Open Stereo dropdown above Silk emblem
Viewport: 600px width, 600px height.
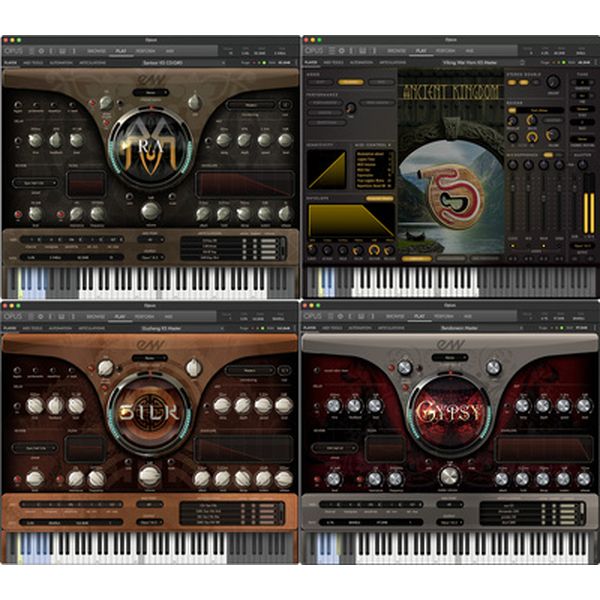click(x=149, y=356)
